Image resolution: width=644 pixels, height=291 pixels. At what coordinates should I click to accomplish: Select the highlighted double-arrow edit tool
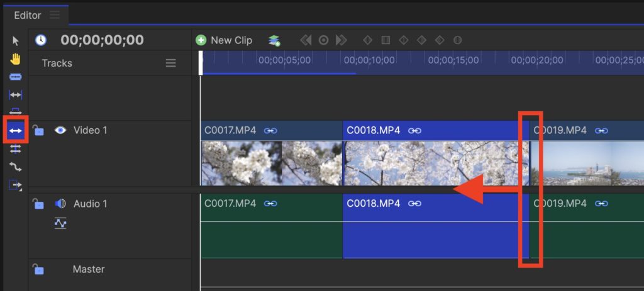[x=16, y=131]
